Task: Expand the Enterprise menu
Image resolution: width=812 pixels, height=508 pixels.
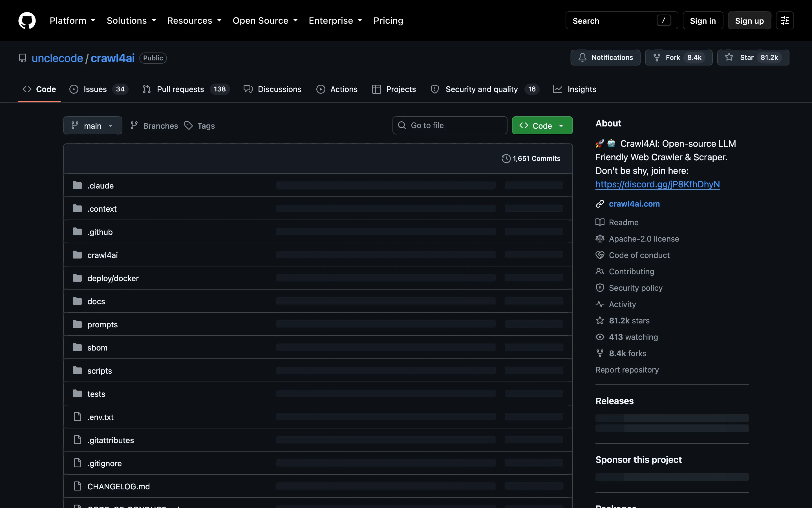Action: coord(336,21)
